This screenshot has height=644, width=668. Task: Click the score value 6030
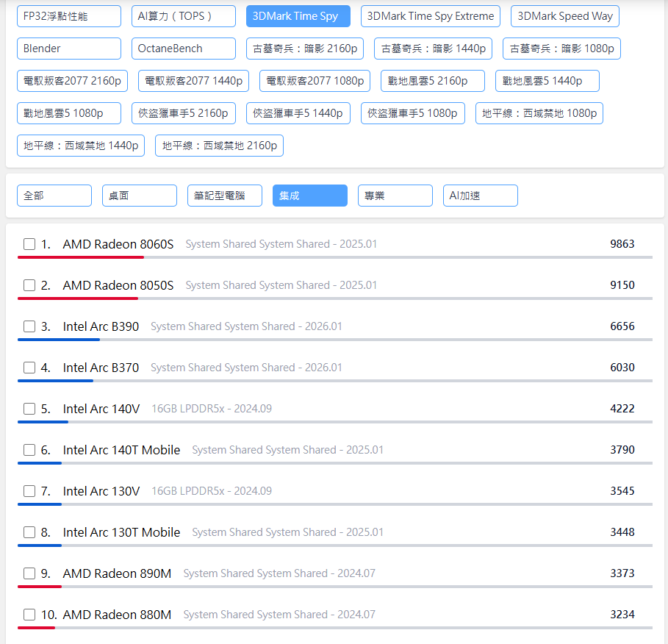point(622,368)
